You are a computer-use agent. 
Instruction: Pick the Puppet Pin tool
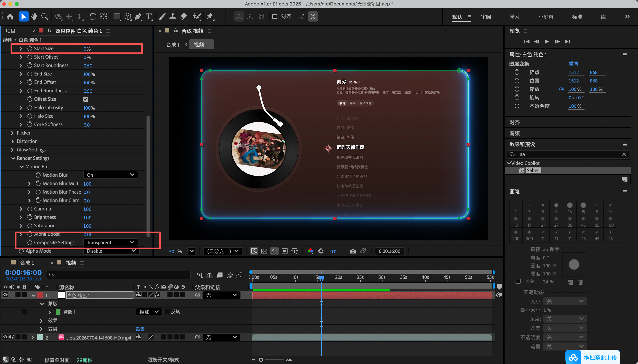(210, 16)
